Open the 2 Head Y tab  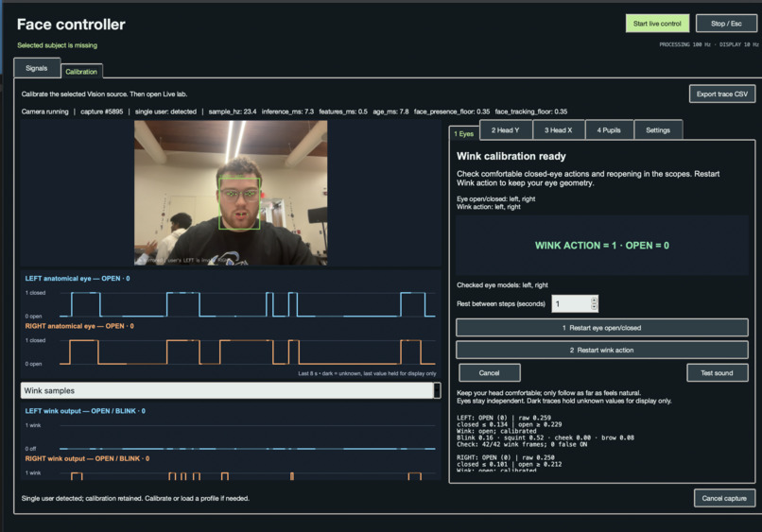coord(506,130)
